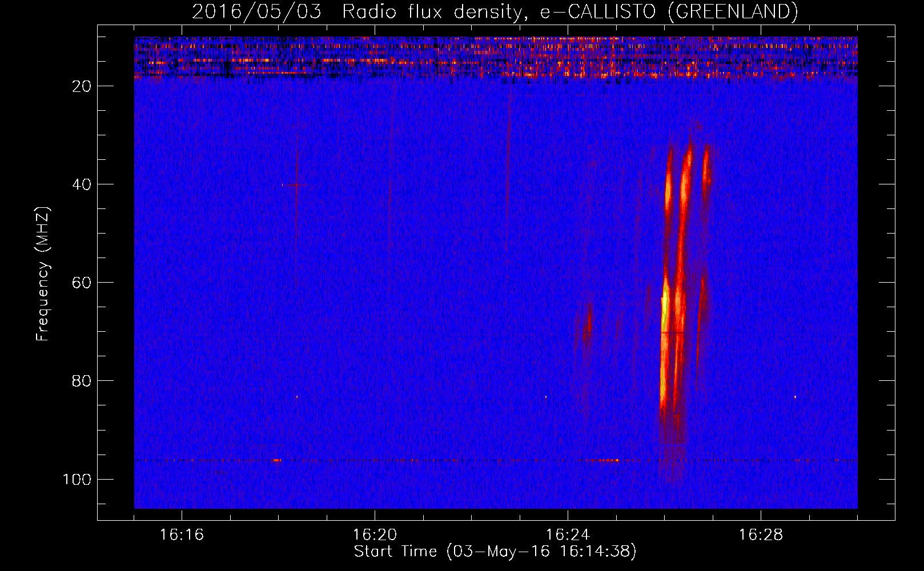Click the 'Frequency (MHZ)' axis label
The width and height of the screenshot is (924, 571).
[43, 274]
